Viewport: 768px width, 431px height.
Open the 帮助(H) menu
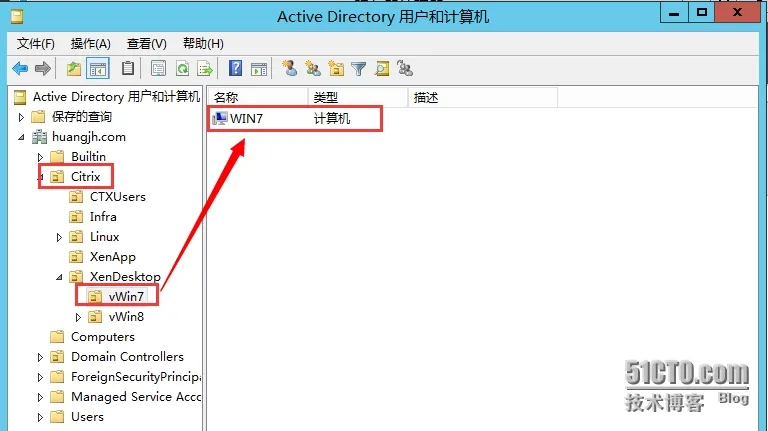click(203, 44)
